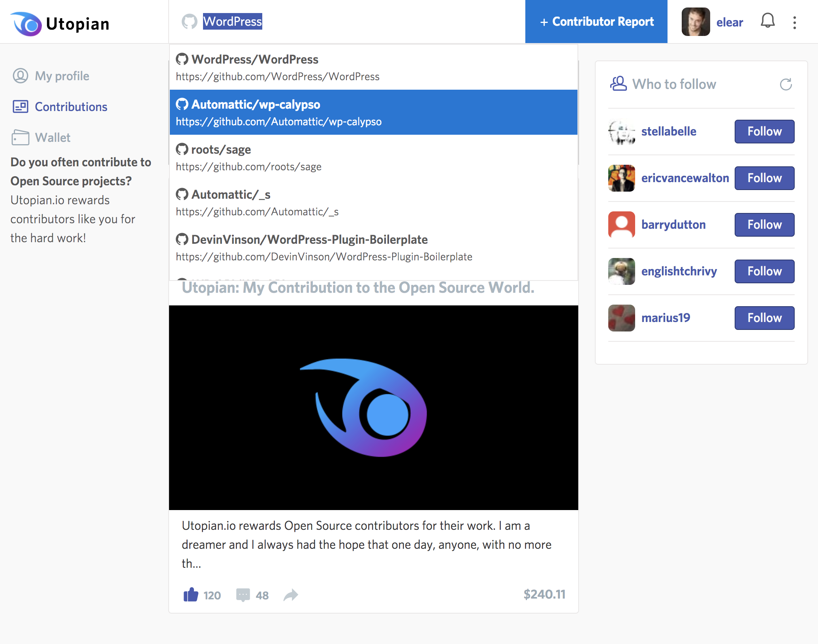Viewport: 818px width, 644px height.
Task: Click the Contributions sidebar icon
Action: click(x=21, y=107)
